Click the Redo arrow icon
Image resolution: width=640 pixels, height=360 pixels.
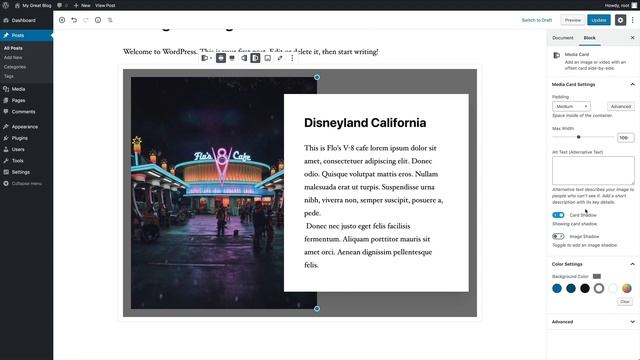click(x=86, y=20)
